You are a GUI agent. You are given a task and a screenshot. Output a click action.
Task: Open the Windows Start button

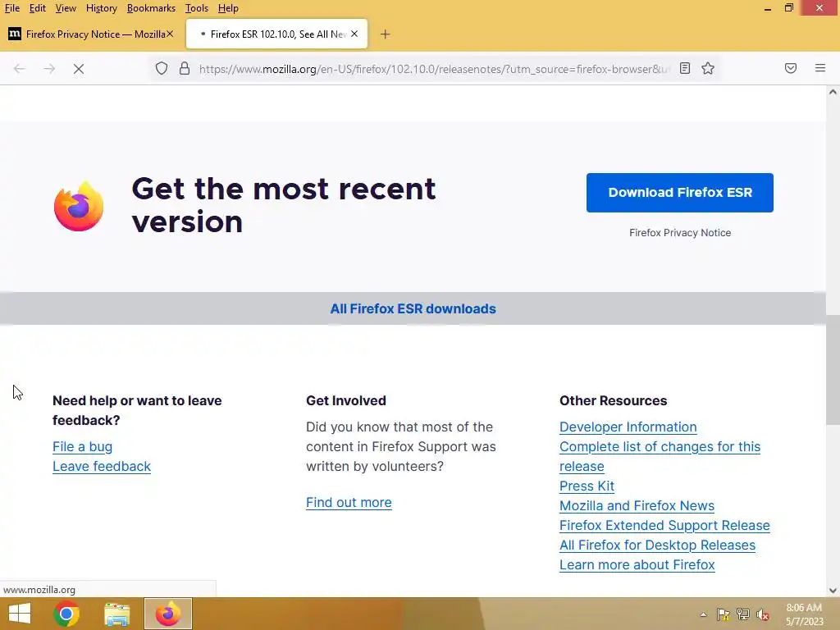[x=20, y=614]
